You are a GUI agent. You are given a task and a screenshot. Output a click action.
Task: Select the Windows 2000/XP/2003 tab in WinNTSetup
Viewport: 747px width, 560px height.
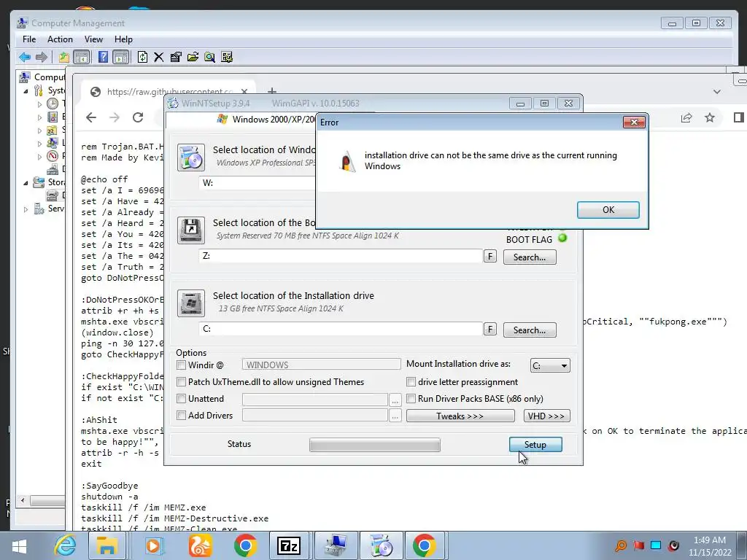tap(266, 120)
